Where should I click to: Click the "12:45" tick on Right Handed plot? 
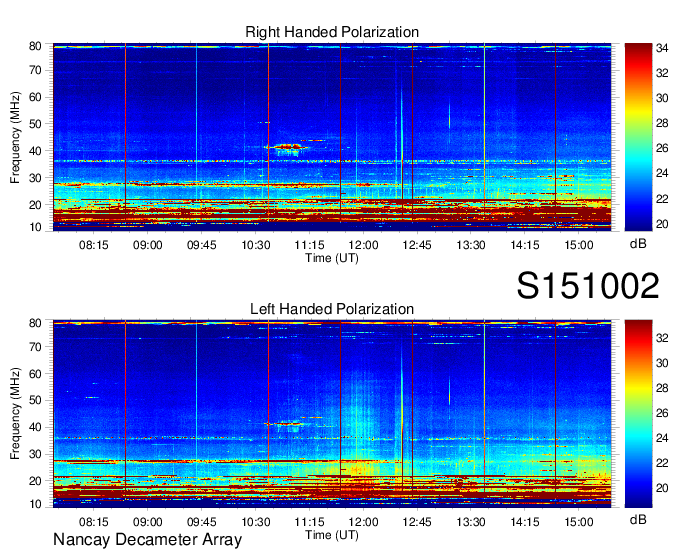click(x=417, y=245)
